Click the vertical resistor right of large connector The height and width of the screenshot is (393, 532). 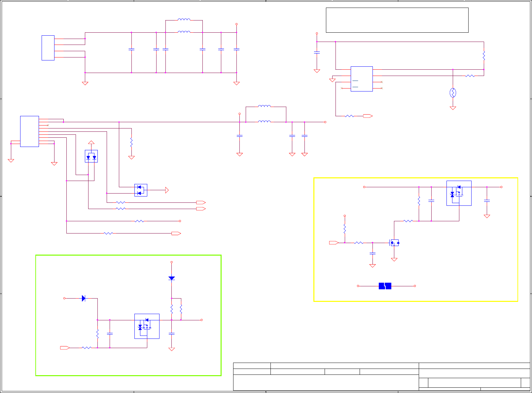[x=131, y=142]
